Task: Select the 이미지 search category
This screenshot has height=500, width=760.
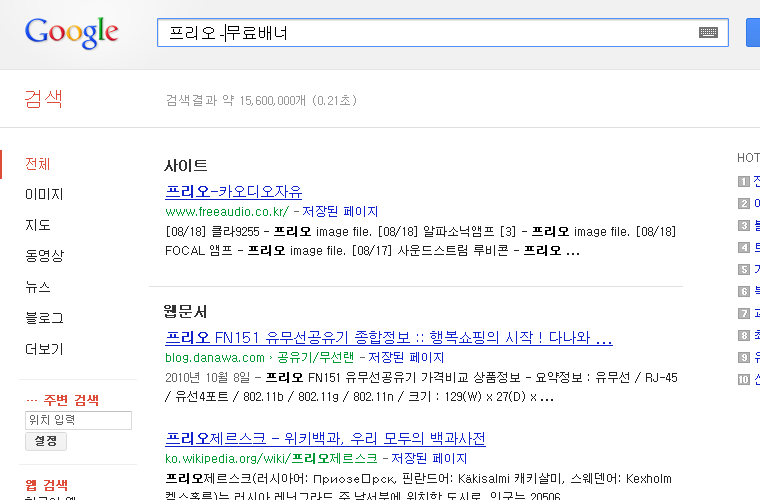Action: tap(44, 194)
